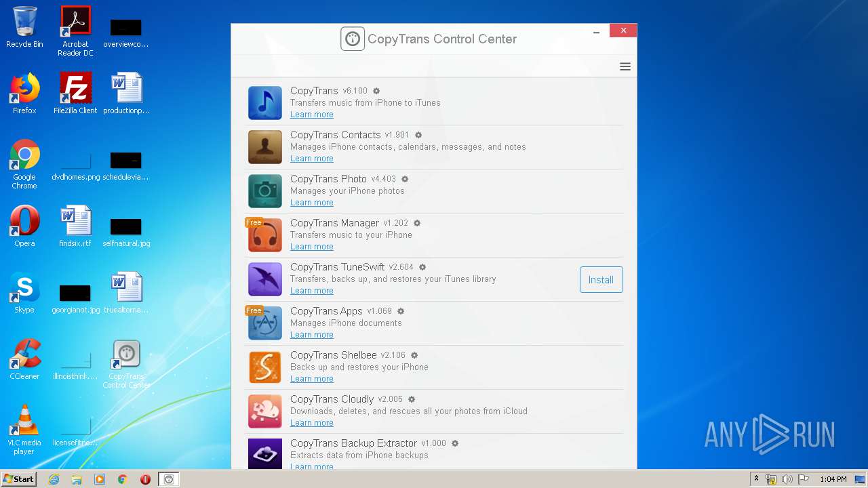The height and width of the screenshot is (488, 868).
Task: Follow Learn more link under CopyTrans
Action: (312, 115)
